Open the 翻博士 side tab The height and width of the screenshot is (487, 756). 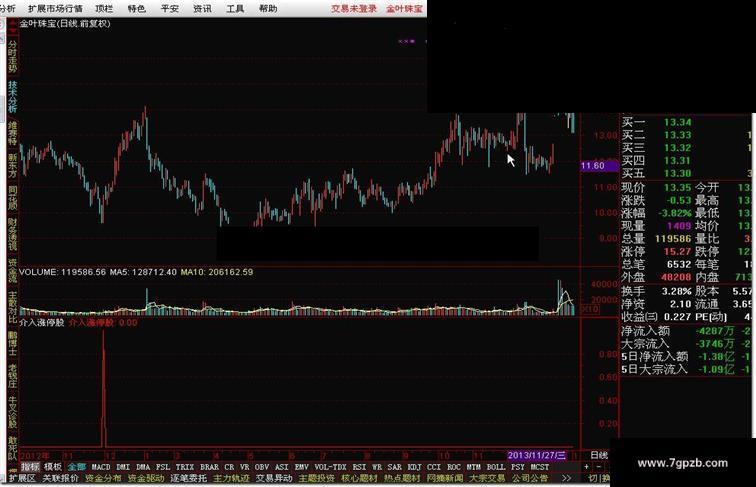point(13,343)
